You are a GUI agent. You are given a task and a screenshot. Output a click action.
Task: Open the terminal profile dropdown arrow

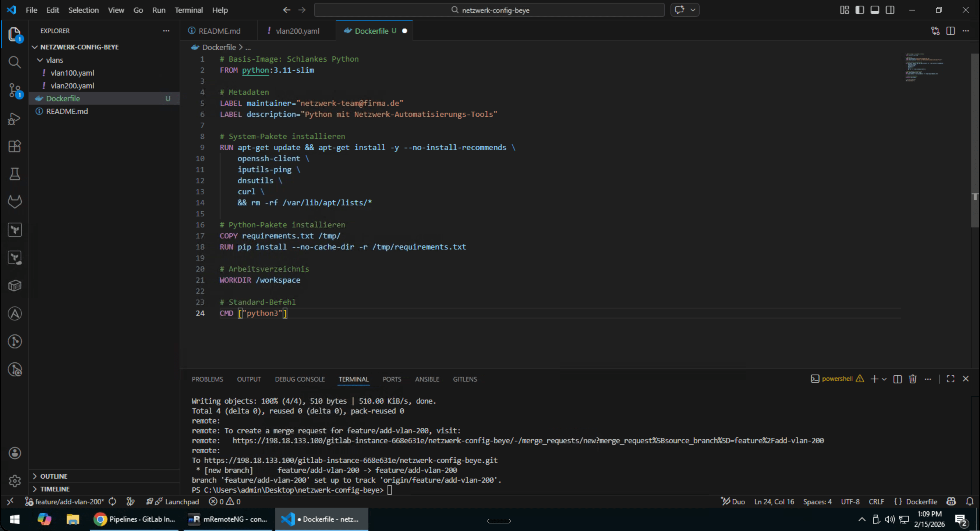[x=884, y=379]
